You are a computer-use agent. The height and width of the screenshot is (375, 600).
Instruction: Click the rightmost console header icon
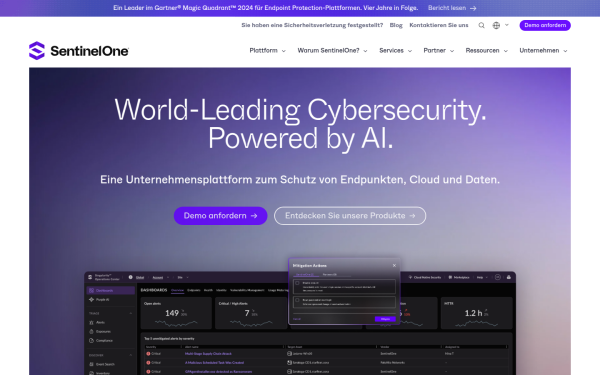pyautogui.click(x=509, y=277)
